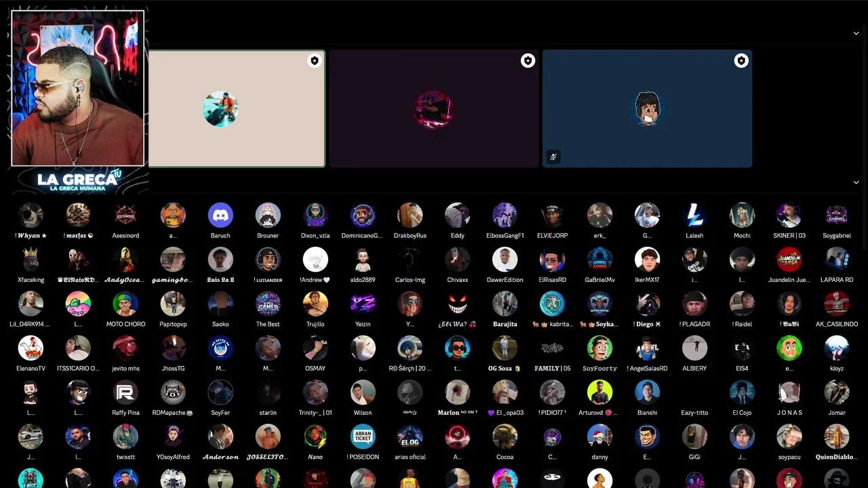Open aldo2889's avatar
This screenshot has height=488, width=868.
pyautogui.click(x=363, y=260)
